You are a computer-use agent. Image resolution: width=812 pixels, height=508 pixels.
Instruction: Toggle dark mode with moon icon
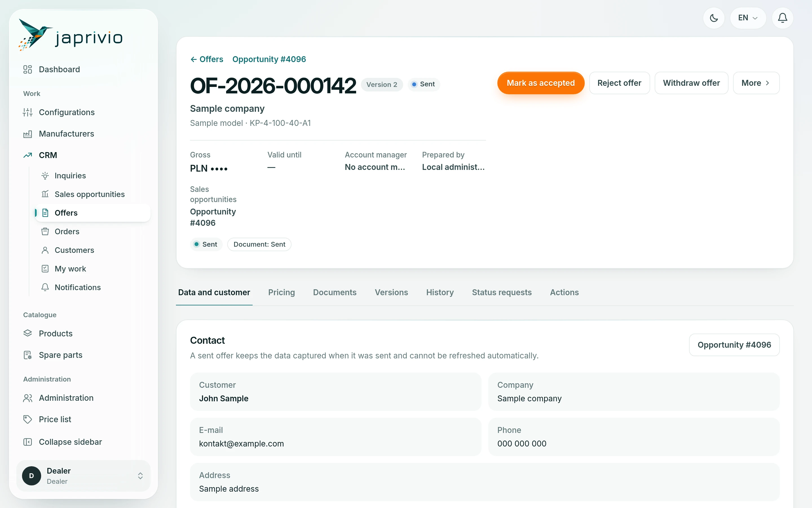coord(714,18)
